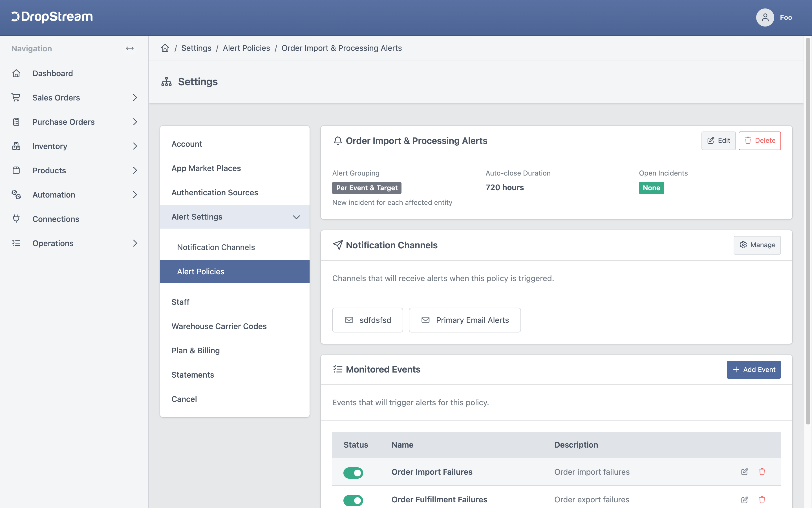Open the sdfdsfsd channel chip
The width and height of the screenshot is (812, 508).
(x=367, y=320)
